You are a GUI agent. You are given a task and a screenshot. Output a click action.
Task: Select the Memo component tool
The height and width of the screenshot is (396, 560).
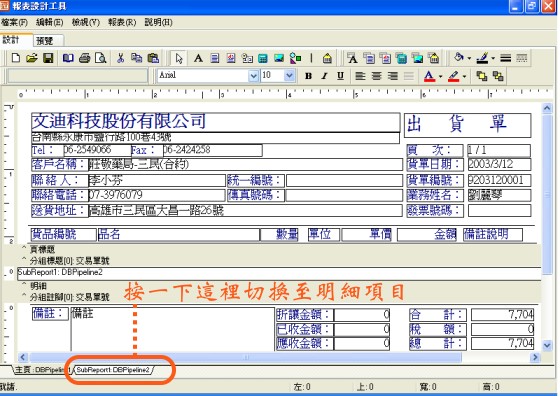[x=215, y=58]
